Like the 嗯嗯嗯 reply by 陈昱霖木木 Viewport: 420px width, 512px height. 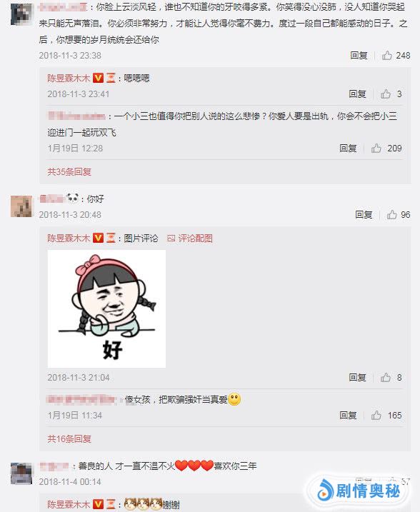pos(386,94)
